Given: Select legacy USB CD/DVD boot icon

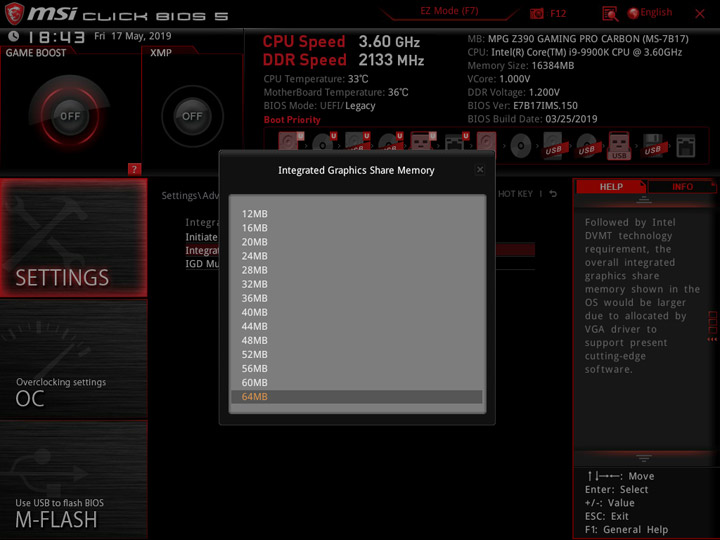Looking at the screenshot, I should (x=587, y=146).
